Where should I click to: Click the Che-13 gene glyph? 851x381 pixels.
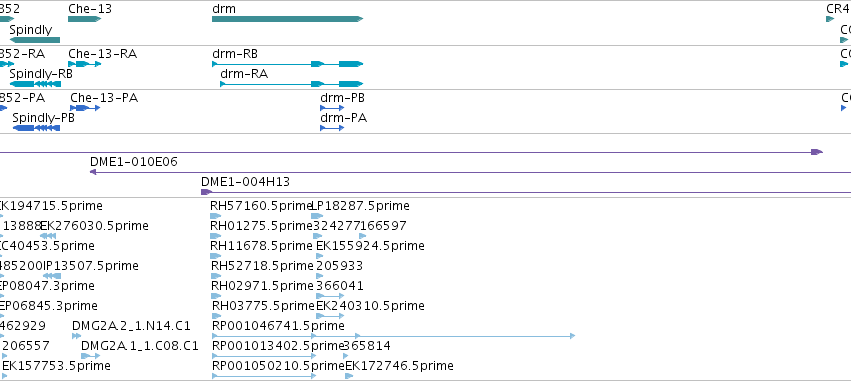(84, 19)
